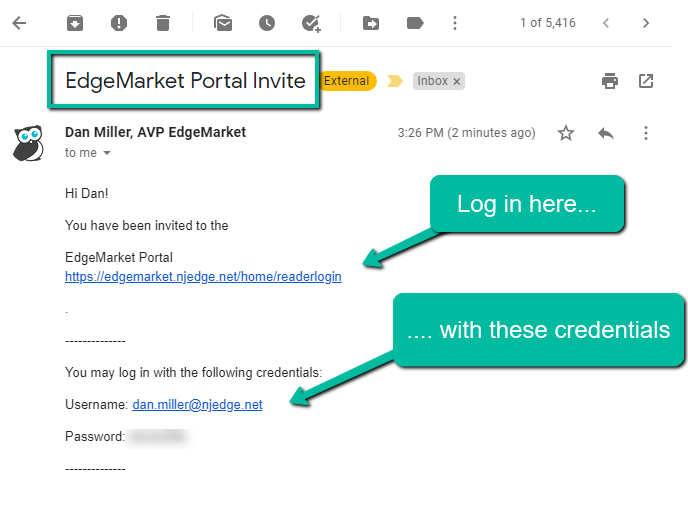Click sender name Dan Miller, AVP EdgeMarket
The width and height of the screenshot is (688, 517).
[x=155, y=132]
